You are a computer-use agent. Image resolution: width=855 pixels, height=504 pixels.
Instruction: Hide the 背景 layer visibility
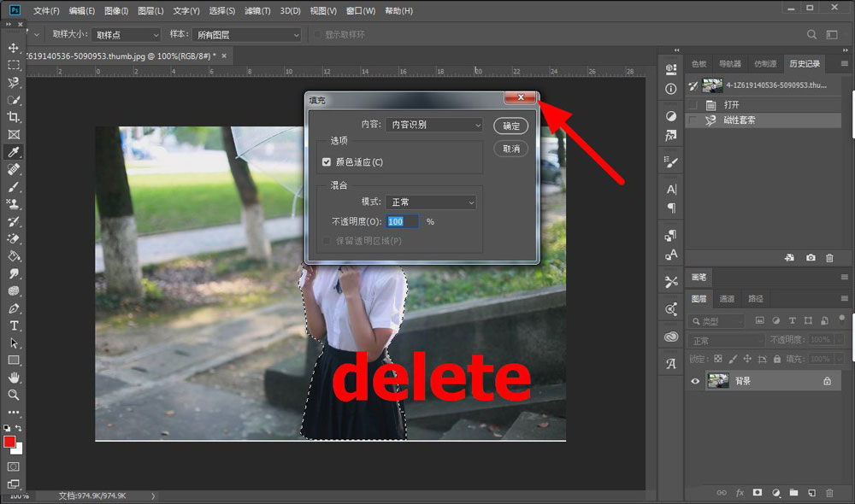pyautogui.click(x=696, y=381)
